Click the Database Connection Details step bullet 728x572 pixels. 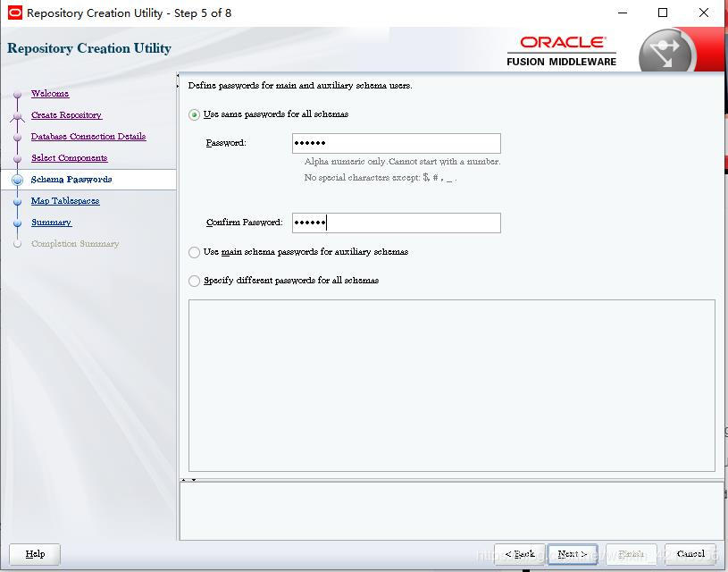click(x=18, y=137)
